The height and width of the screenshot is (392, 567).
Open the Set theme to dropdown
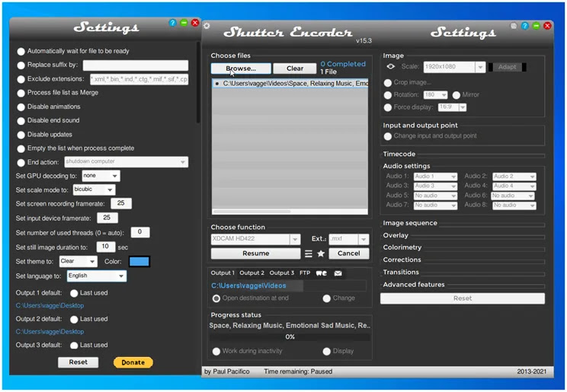point(78,261)
